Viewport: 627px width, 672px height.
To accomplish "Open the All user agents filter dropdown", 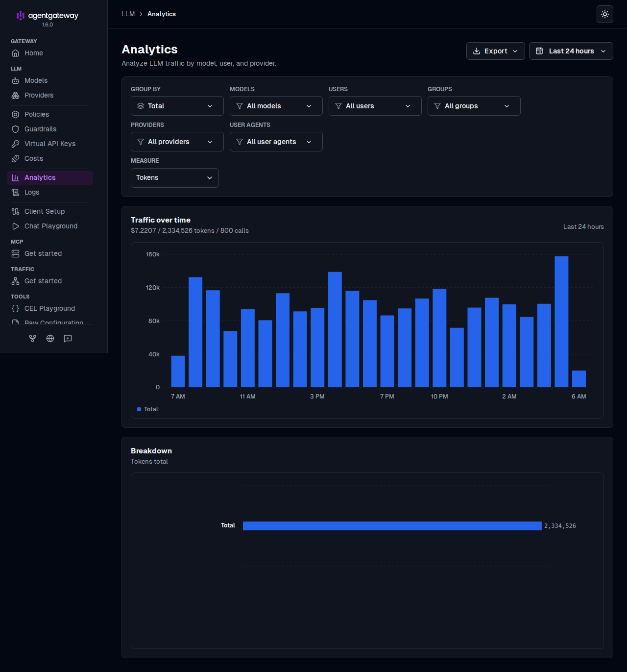I will click(276, 142).
